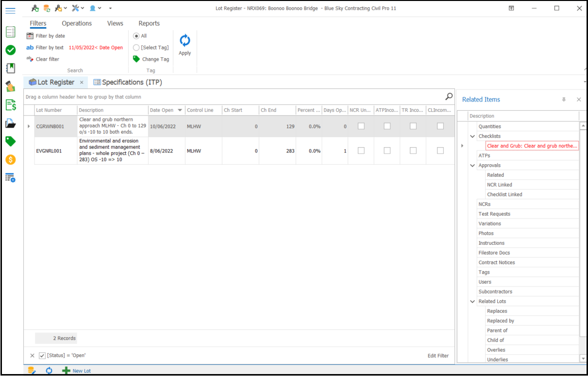Image resolution: width=588 pixels, height=376 pixels.
Task: Click the New Lot text button
Action: point(82,371)
